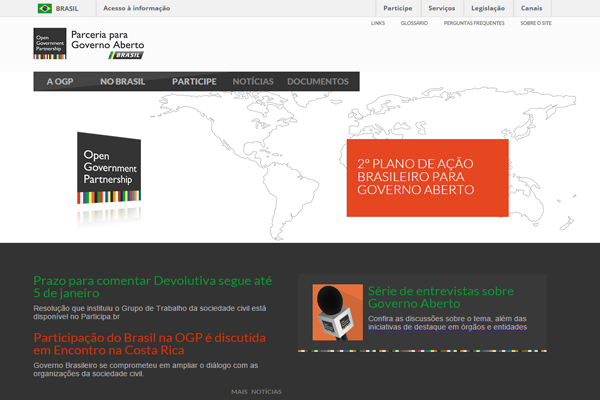Open the A OGP menu
The width and height of the screenshot is (600, 400).
pos(59,81)
